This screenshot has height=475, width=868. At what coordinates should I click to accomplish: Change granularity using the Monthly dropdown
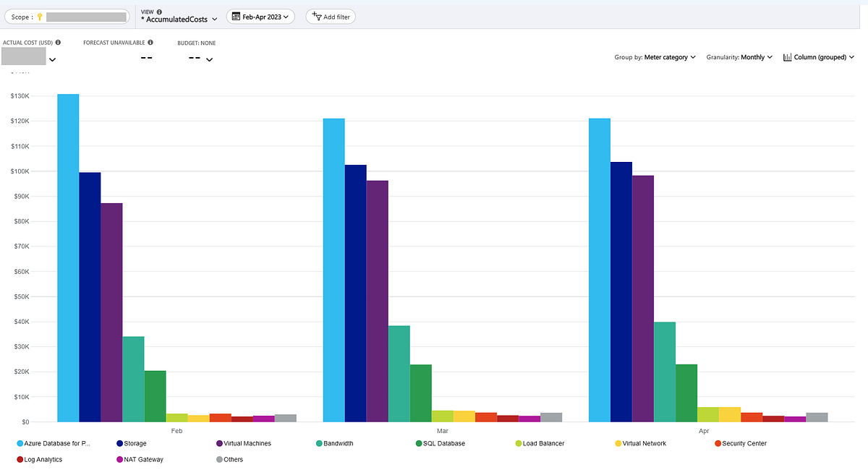739,56
